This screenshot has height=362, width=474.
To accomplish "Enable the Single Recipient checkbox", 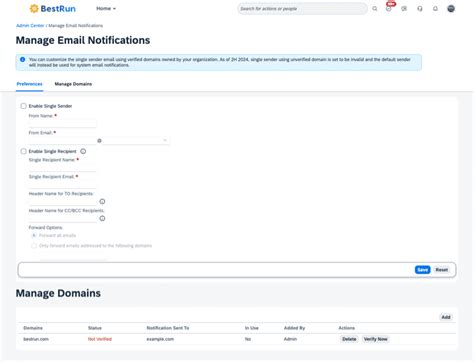I will pos(23,151).
